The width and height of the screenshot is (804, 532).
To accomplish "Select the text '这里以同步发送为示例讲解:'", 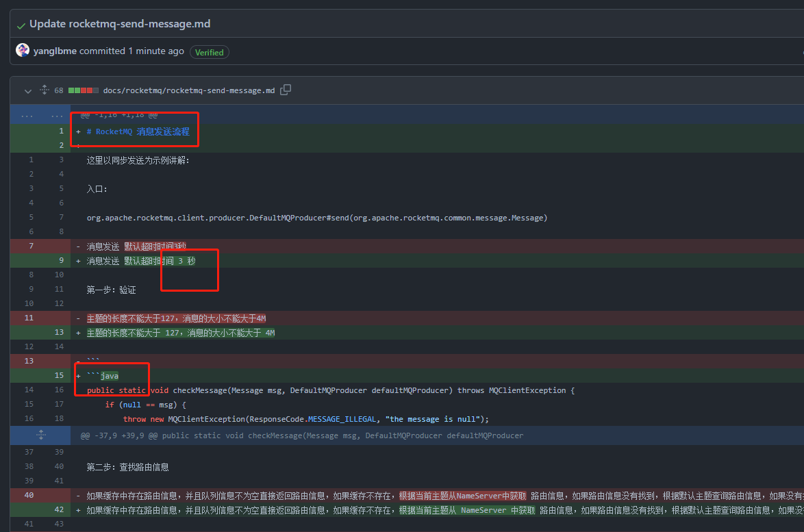I will [x=138, y=160].
